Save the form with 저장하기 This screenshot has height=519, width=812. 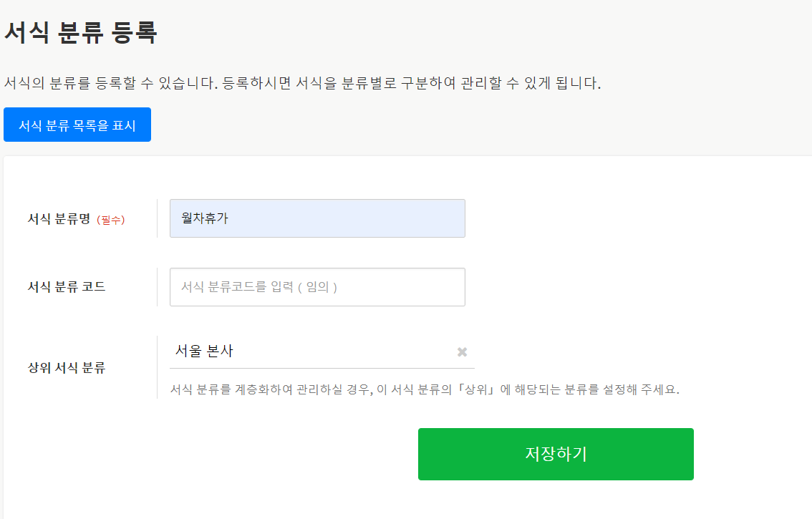556,454
